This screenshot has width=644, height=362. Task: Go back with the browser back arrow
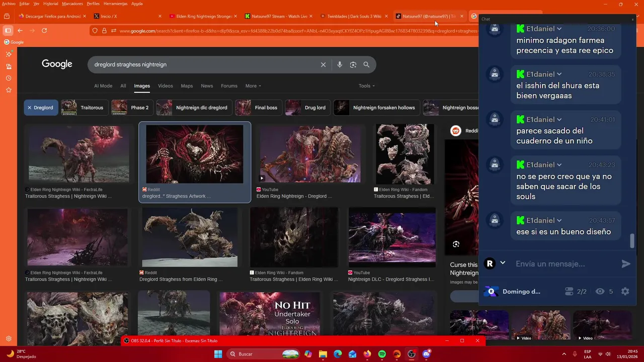point(20,31)
